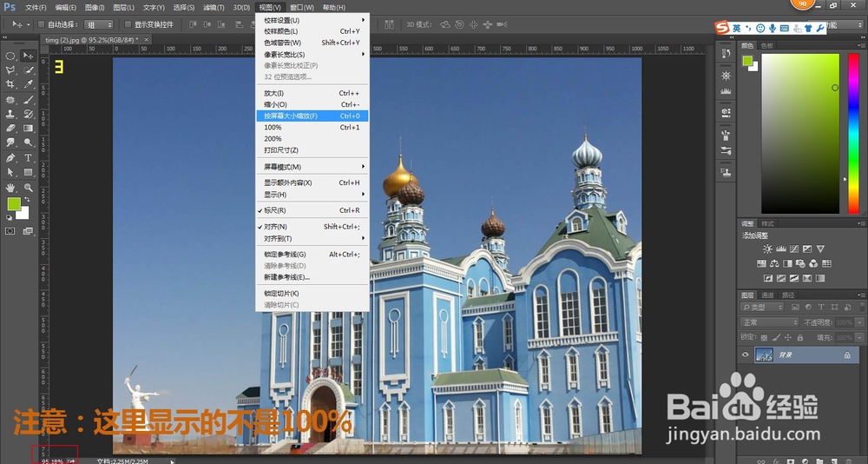Choose 100% in View menu
The image size is (868, 464).
(312, 128)
